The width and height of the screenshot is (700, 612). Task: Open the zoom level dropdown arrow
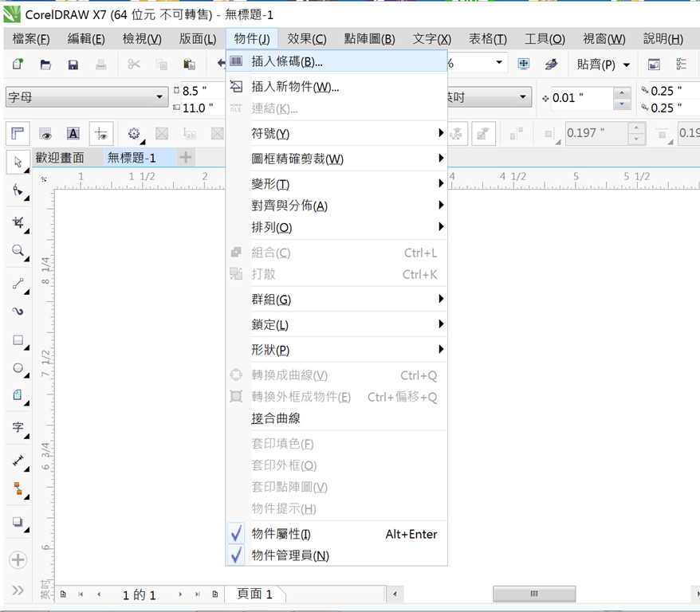499,63
